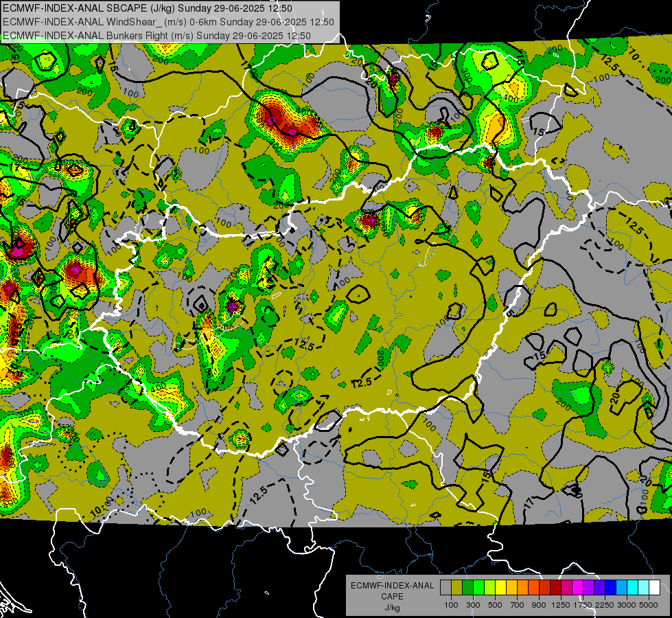Click the 2250 value on legend scale
This screenshot has width=672, height=618.
point(605,605)
